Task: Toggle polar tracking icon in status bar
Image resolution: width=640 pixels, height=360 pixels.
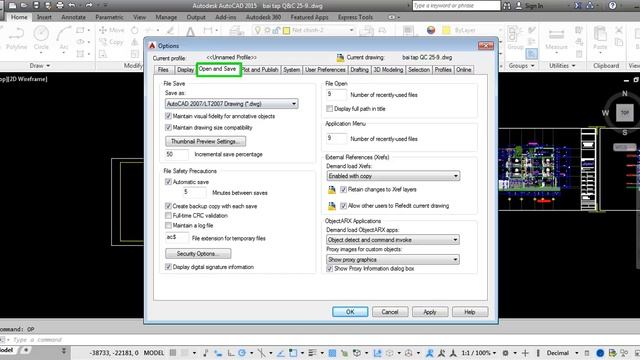Action: [242, 353]
